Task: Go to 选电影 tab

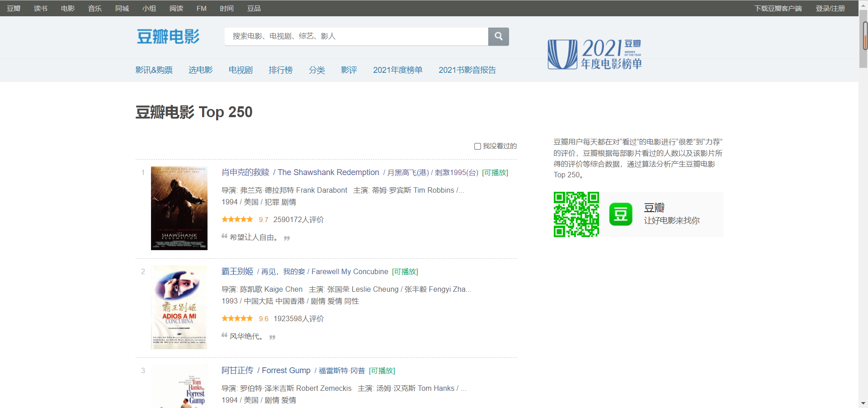Action: 201,70
